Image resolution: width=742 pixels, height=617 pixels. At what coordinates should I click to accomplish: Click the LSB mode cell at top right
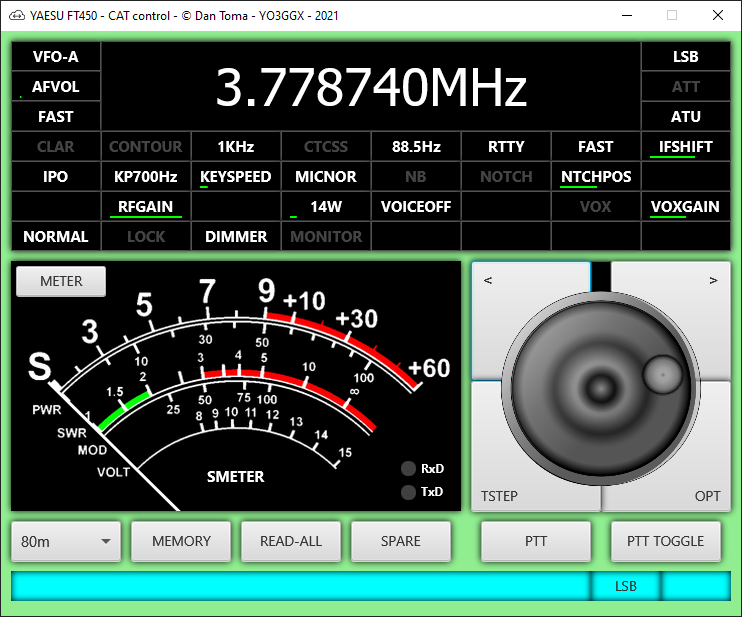686,57
